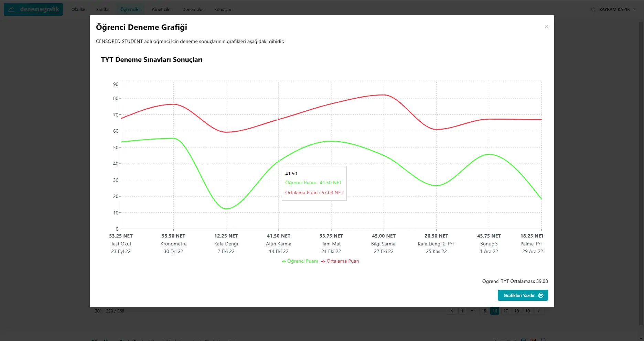Click the red average point at Altın Karma
The width and height of the screenshot is (644, 341).
(x=279, y=120)
